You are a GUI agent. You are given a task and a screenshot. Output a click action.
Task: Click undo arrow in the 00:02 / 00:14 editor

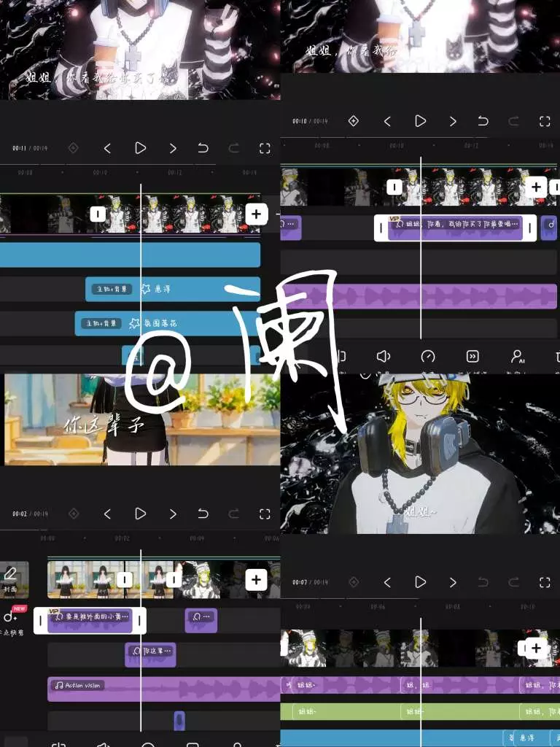coord(203,514)
